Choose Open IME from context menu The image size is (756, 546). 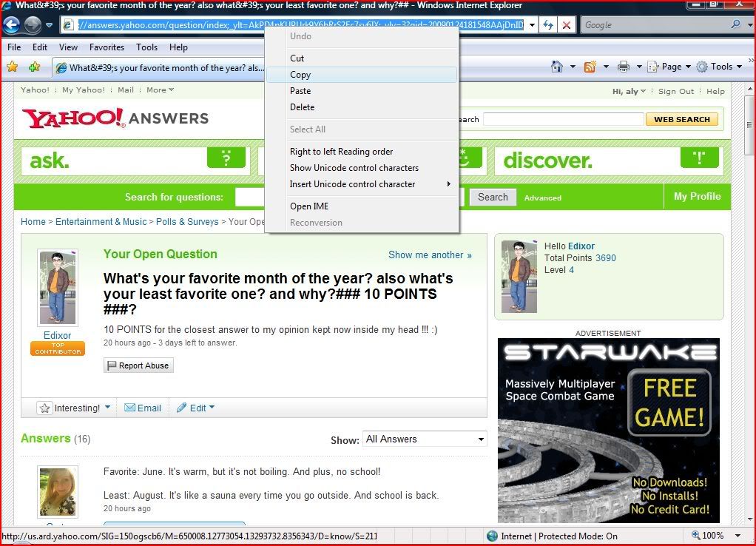(x=362, y=206)
